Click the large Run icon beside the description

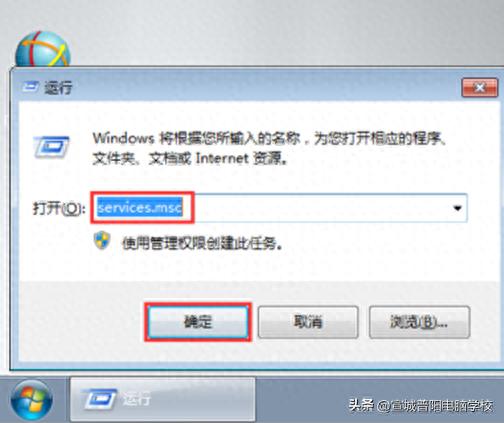tap(52, 147)
